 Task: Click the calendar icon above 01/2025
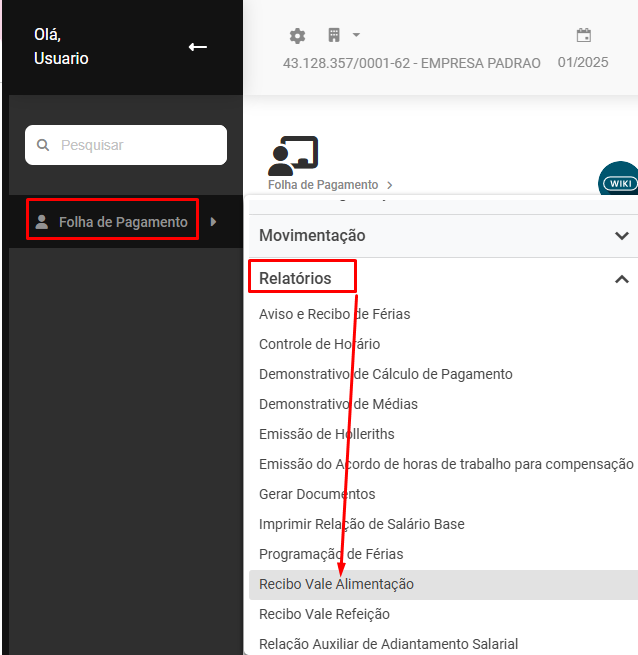pyautogui.click(x=584, y=35)
